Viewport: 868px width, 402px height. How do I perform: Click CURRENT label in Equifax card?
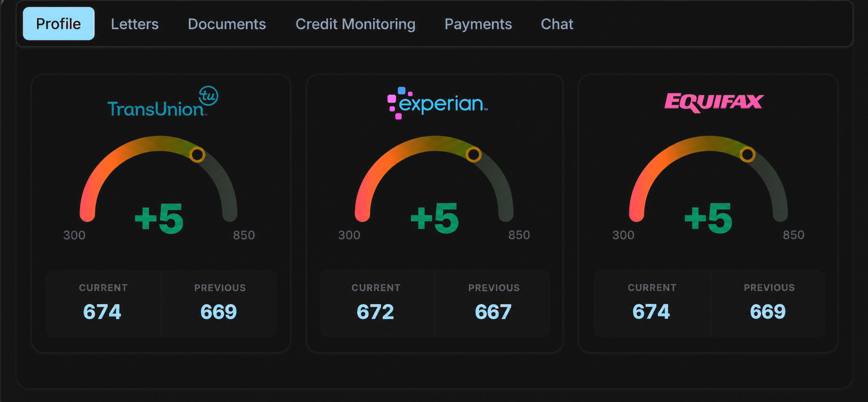click(x=652, y=287)
